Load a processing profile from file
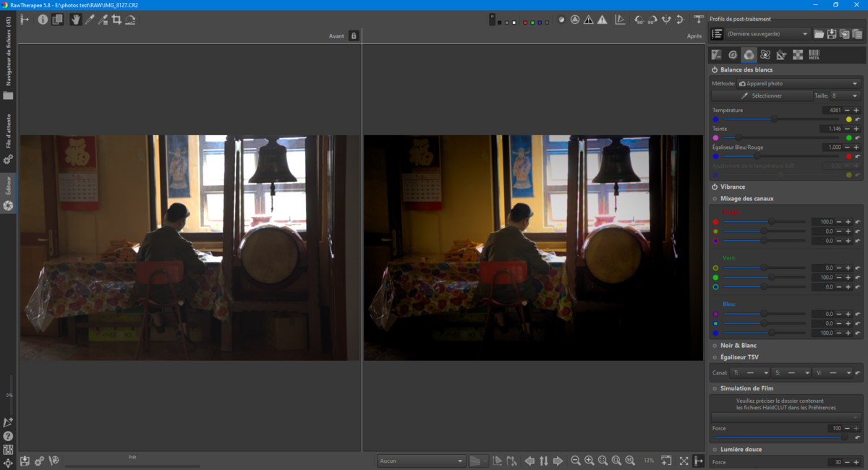The height and width of the screenshot is (470, 868). coord(819,34)
